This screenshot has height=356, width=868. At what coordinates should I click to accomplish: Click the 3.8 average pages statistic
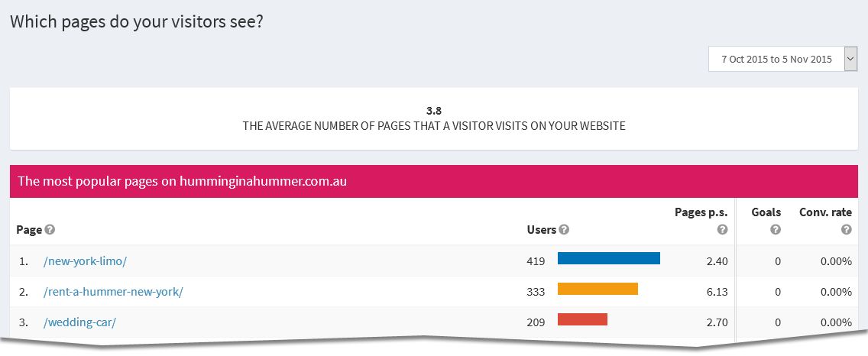pos(434,110)
